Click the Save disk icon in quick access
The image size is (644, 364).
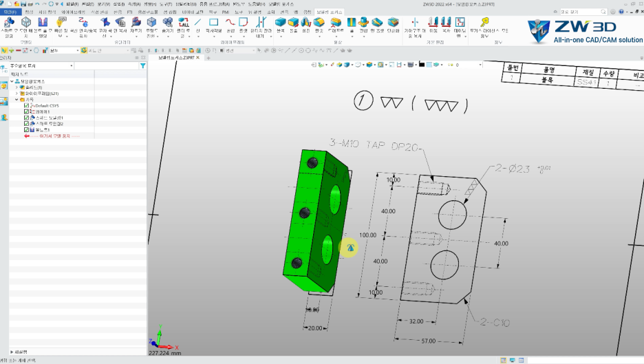click(x=23, y=3)
